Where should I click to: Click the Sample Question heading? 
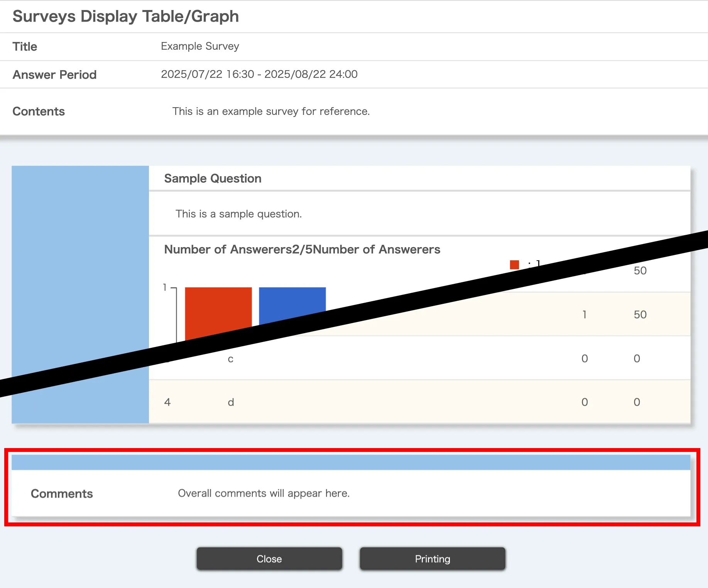pyautogui.click(x=213, y=179)
